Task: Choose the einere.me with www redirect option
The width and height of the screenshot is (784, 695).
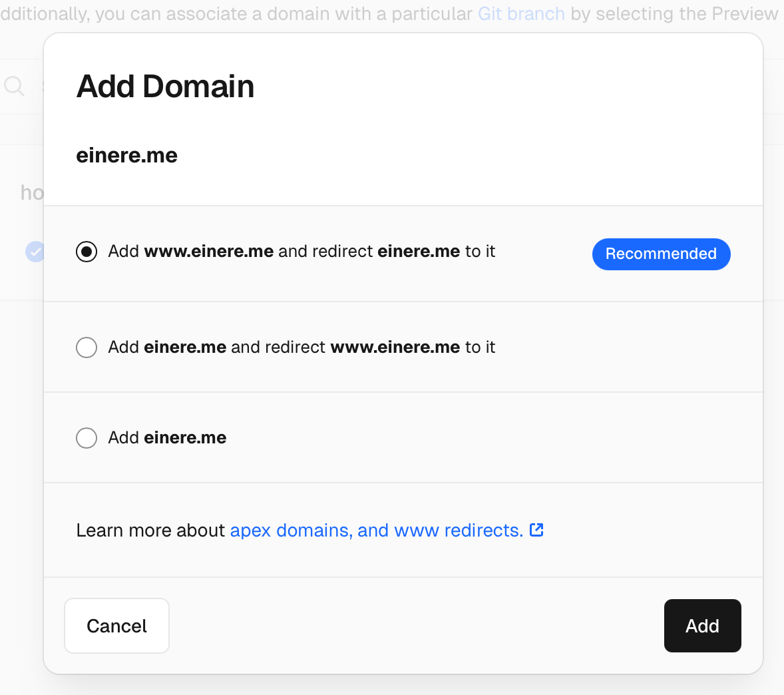Action: click(x=87, y=347)
